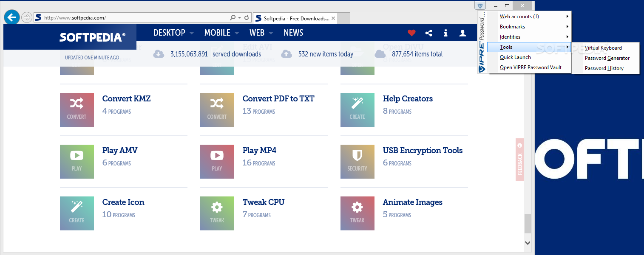Click the Play AMV category icon

click(x=77, y=162)
